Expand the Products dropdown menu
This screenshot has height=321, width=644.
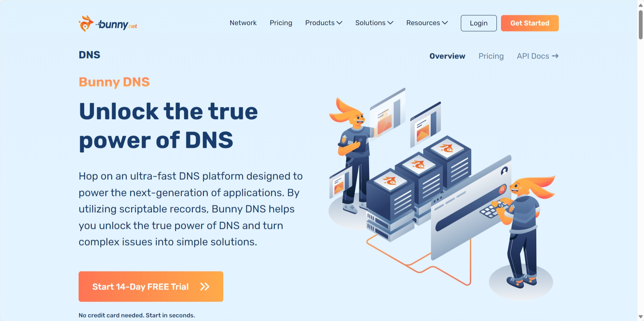[323, 23]
